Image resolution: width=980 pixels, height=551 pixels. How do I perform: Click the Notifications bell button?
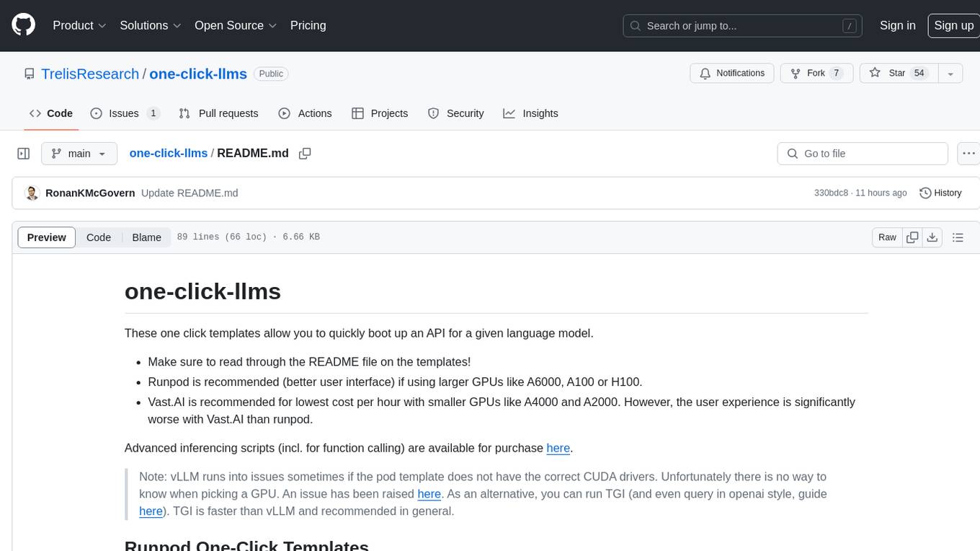click(732, 74)
